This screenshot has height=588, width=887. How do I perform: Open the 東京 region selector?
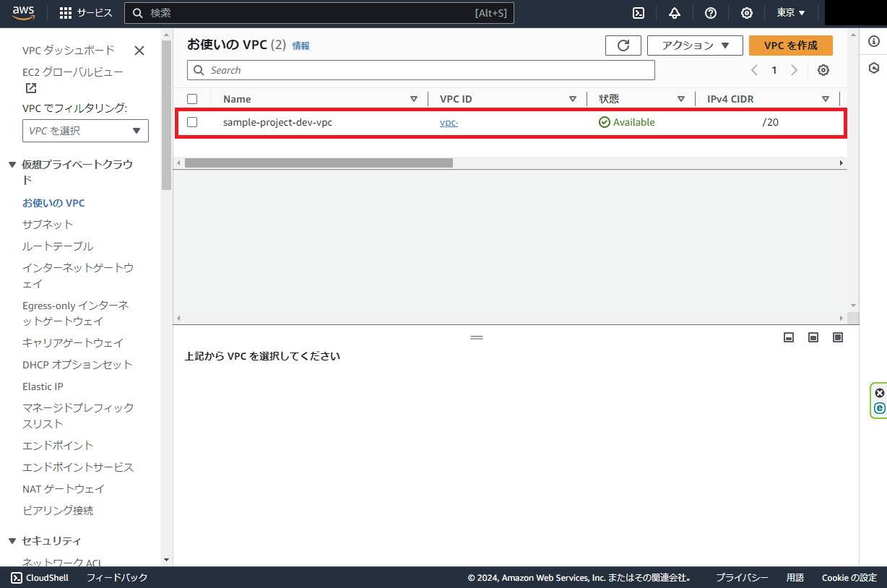791,13
